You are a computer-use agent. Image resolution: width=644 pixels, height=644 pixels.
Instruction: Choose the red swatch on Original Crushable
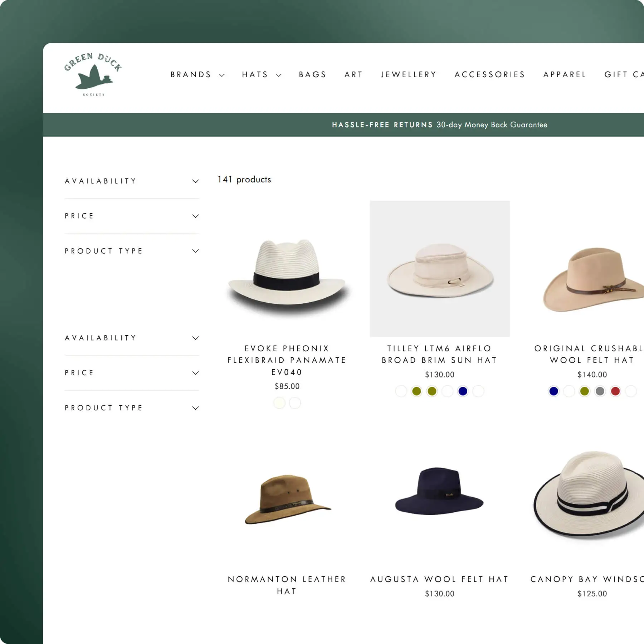[615, 391]
